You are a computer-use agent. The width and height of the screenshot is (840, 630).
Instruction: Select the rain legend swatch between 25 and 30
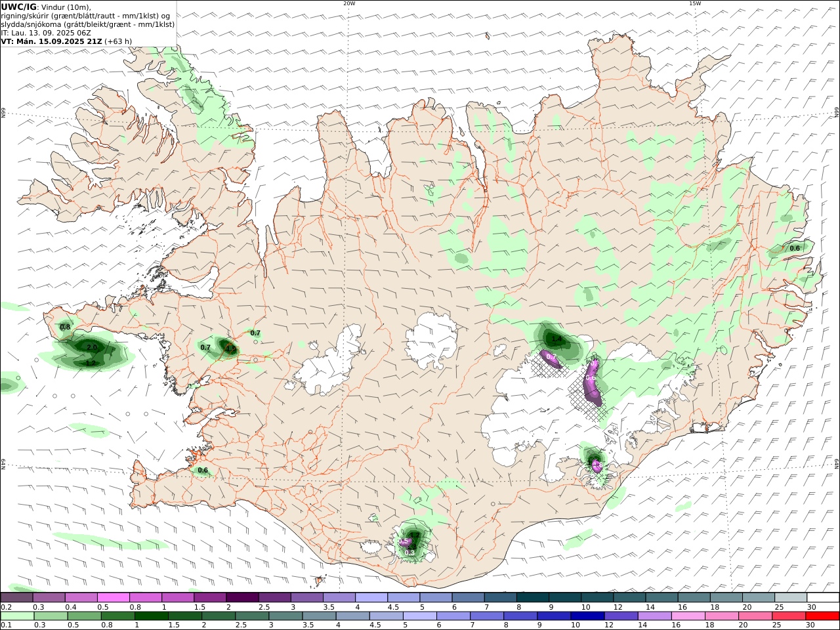789,616
